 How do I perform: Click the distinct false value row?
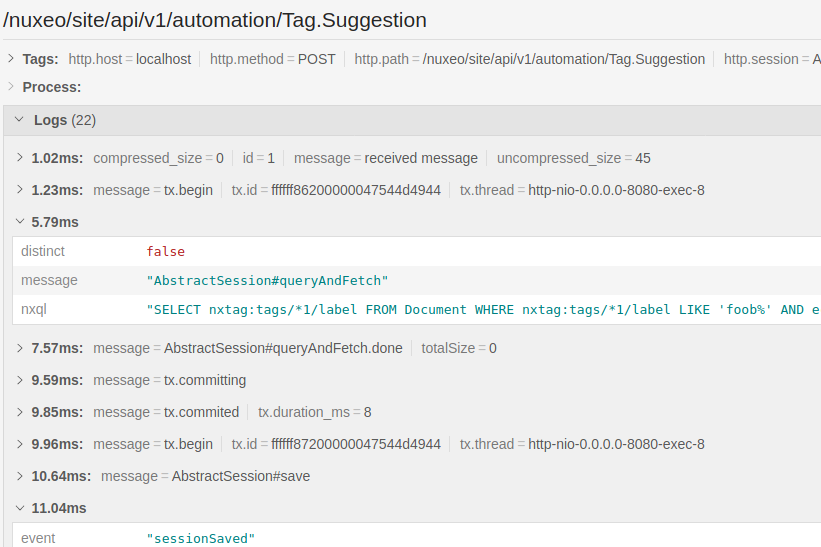[x=417, y=251]
